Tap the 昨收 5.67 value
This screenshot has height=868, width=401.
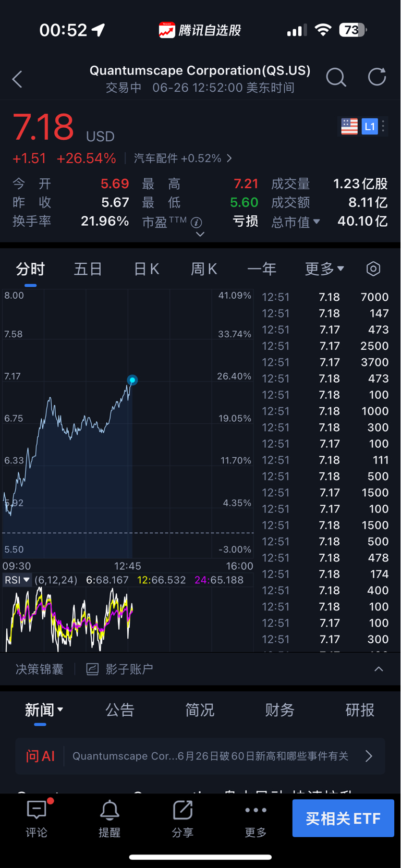tap(115, 202)
